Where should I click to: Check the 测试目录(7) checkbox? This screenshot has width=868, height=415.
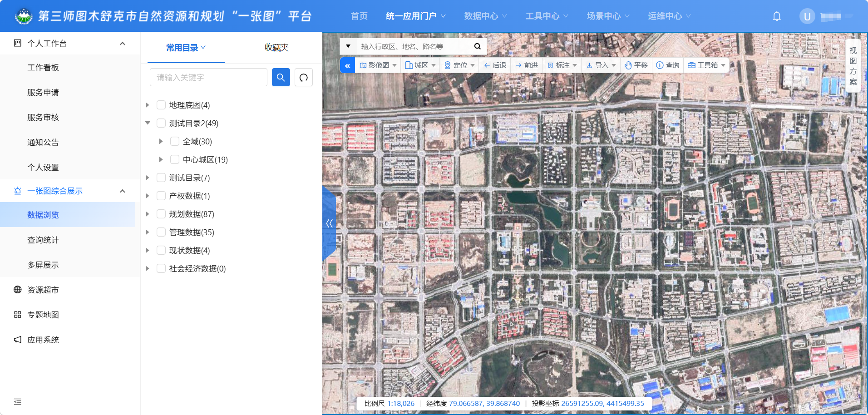point(161,178)
